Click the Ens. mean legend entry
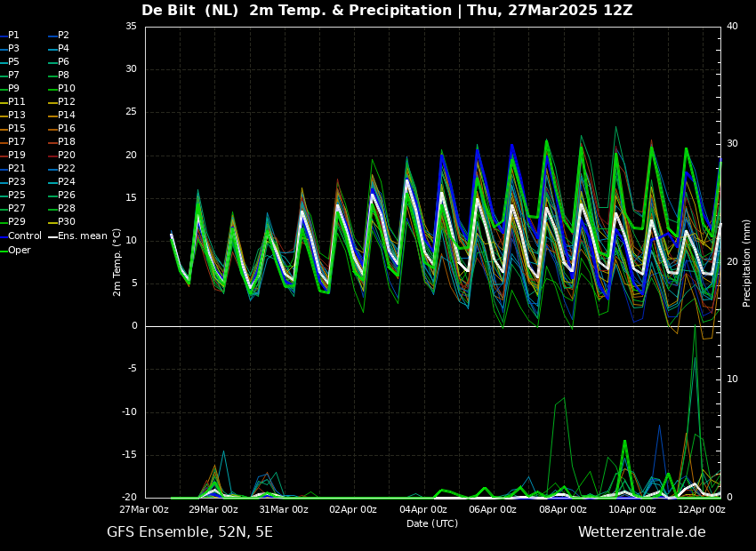The image size is (756, 551). coord(82,236)
